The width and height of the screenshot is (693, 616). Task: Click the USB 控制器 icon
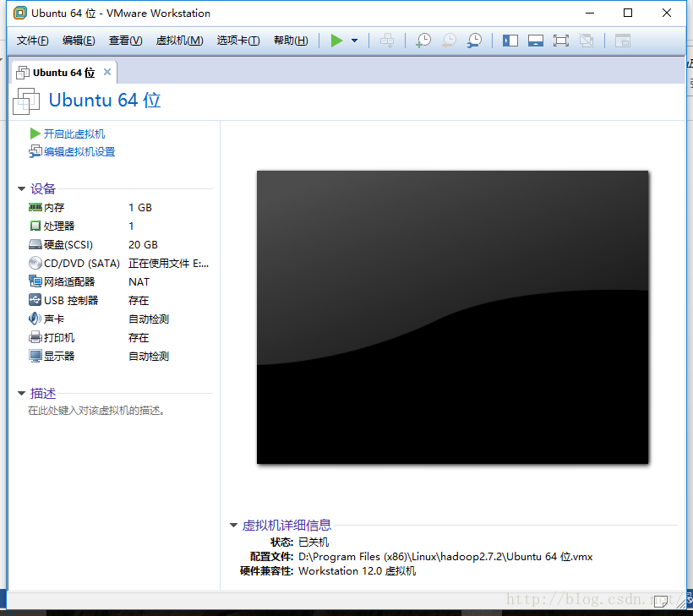point(35,300)
